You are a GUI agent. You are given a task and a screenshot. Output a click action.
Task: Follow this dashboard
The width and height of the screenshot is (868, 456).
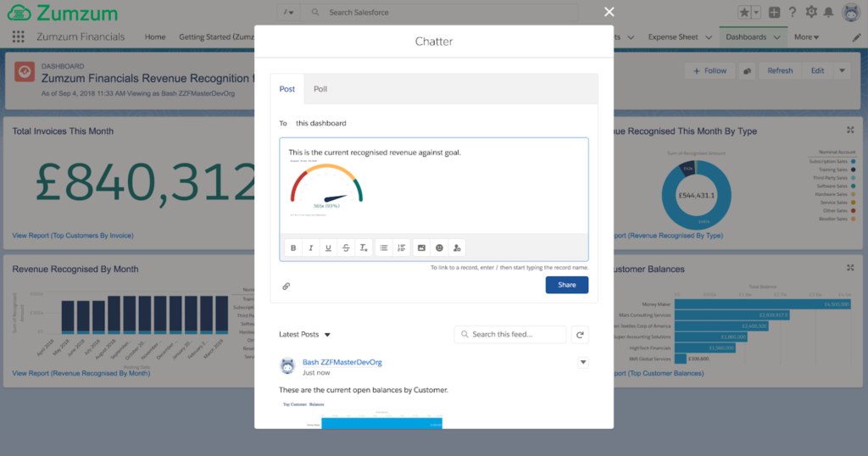tap(709, 71)
